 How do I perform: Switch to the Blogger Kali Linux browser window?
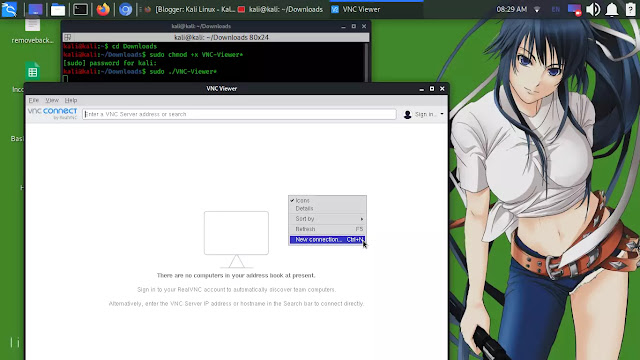coord(190,9)
